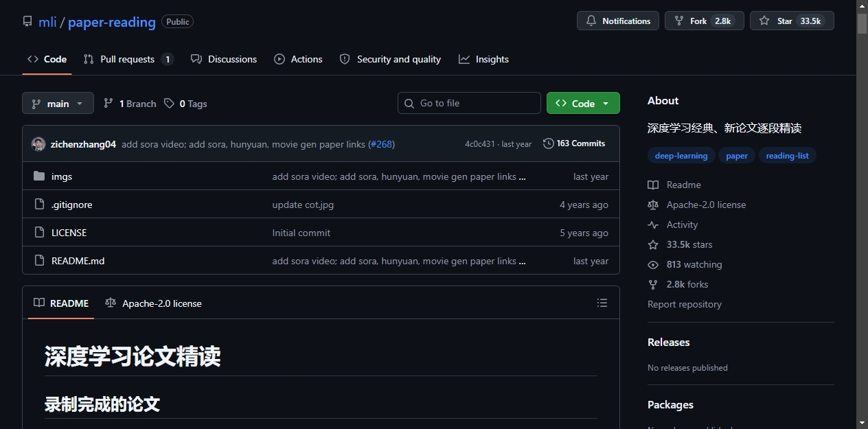Click the history clock icon by Commits

pos(548,143)
